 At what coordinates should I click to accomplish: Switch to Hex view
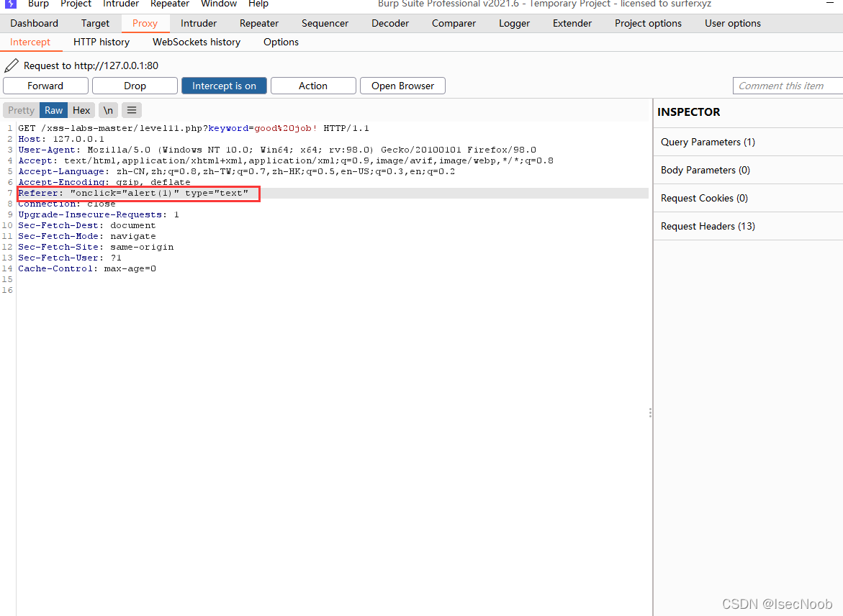(x=81, y=110)
